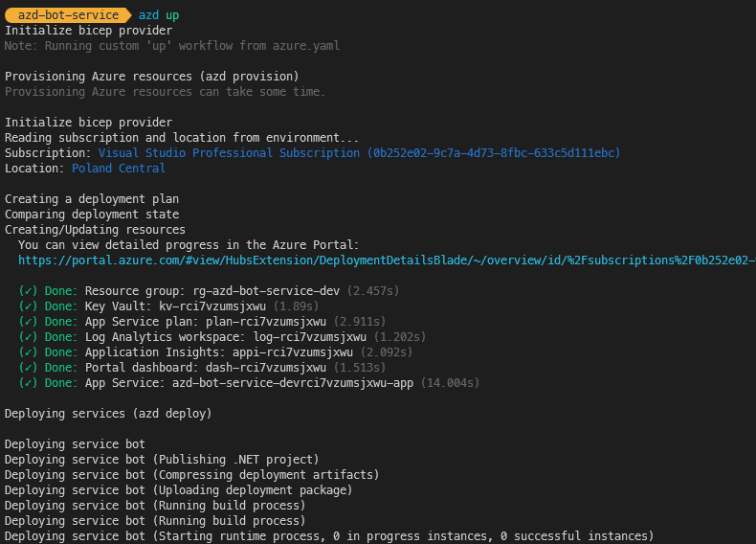756x544 pixels.
Task: Click the 'azd up' command text
Action: tap(159, 15)
